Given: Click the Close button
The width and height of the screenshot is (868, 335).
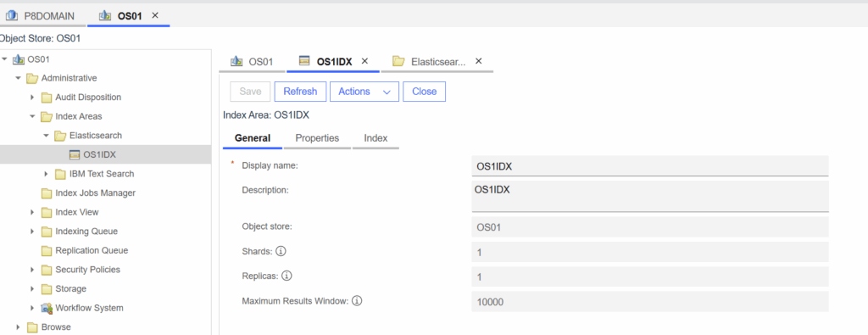Looking at the screenshot, I should [x=425, y=92].
